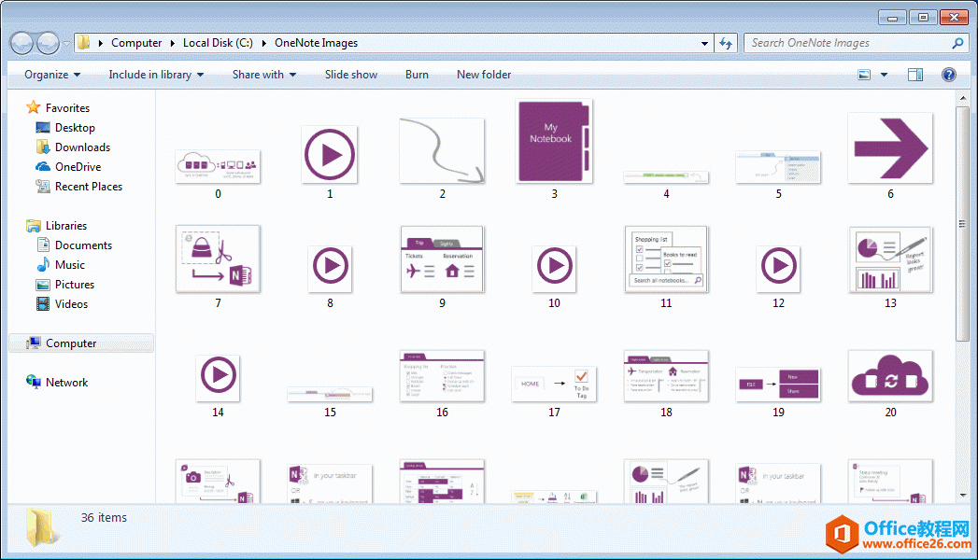Toggle the preview pane button
Image resolution: width=978 pixels, height=560 pixels.
[x=915, y=74]
